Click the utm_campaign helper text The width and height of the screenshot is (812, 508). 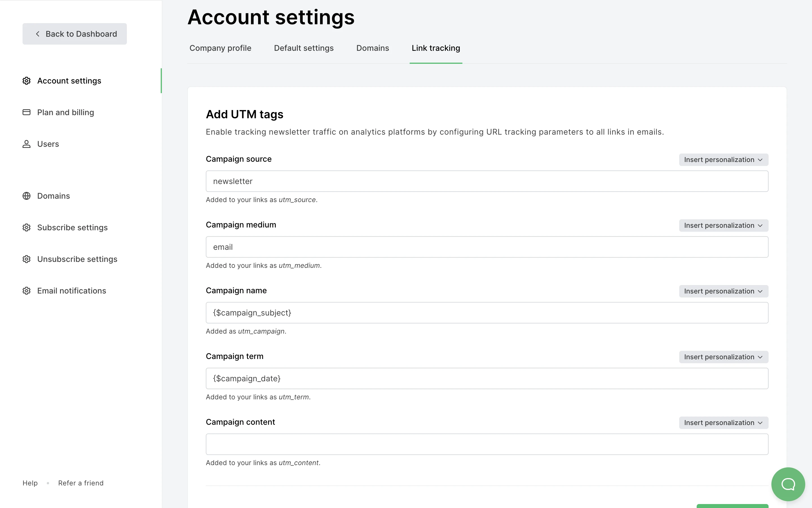click(246, 331)
